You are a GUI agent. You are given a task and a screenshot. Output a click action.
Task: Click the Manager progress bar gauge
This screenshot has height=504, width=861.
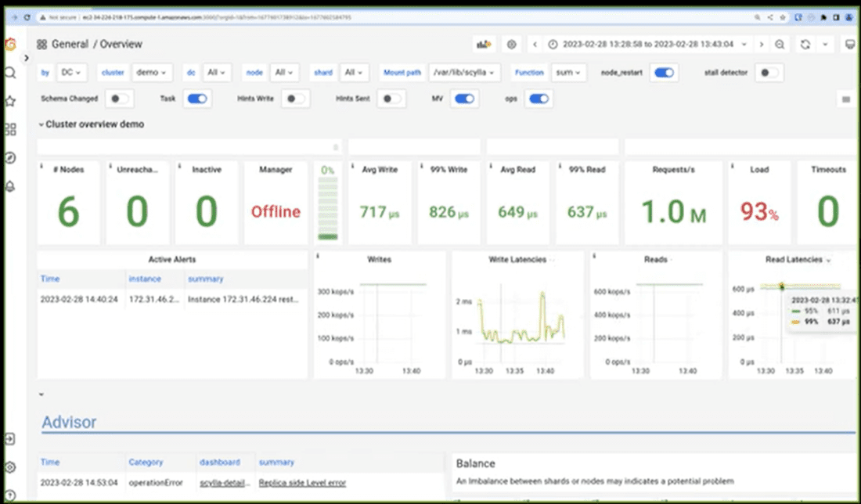coord(328,207)
